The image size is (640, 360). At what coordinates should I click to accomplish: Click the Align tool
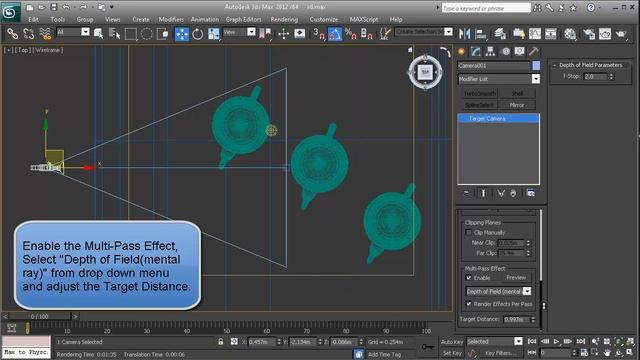click(x=481, y=33)
